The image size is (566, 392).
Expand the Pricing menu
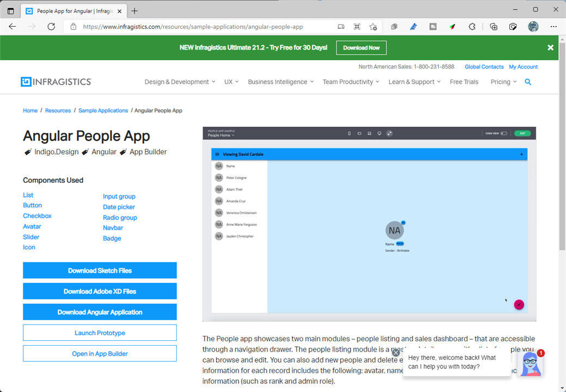pyautogui.click(x=503, y=82)
